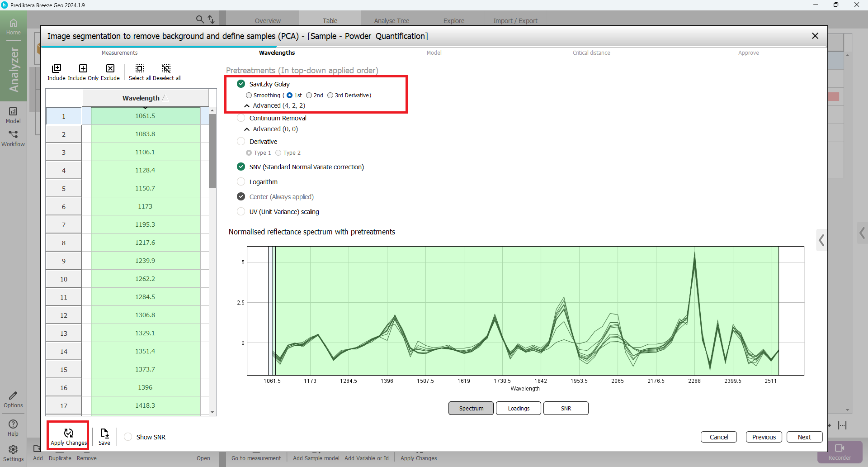The width and height of the screenshot is (868, 467).
Task: Expand the side panel chevron beside the chart
Action: tap(821, 240)
